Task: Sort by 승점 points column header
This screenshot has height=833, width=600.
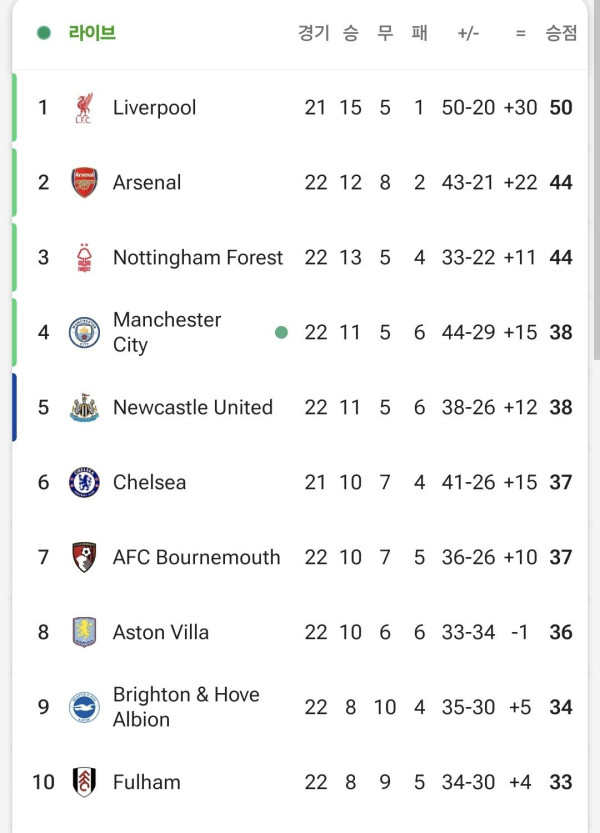Action: 560,33
